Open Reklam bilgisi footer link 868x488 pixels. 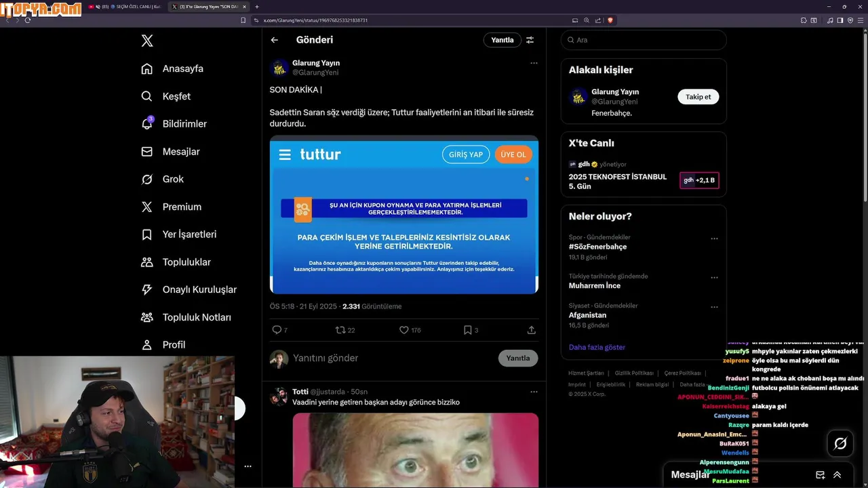point(652,384)
